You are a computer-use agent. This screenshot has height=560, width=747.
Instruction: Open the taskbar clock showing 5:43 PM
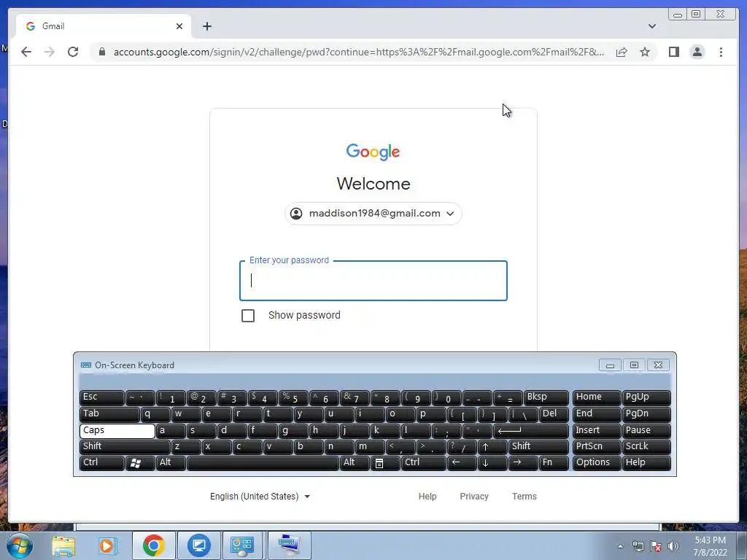(710, 546)
